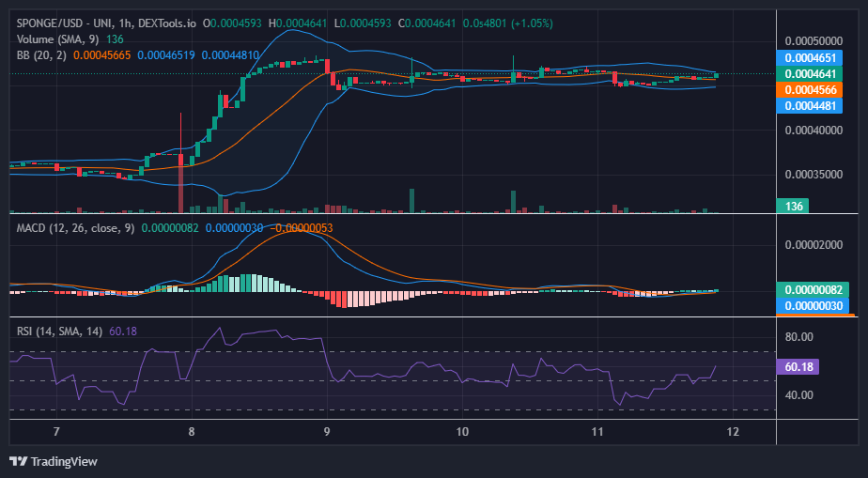868x478 pixels.
Task: Click the BB upper value 0.00046519
Action: click(x=166, y=54)
